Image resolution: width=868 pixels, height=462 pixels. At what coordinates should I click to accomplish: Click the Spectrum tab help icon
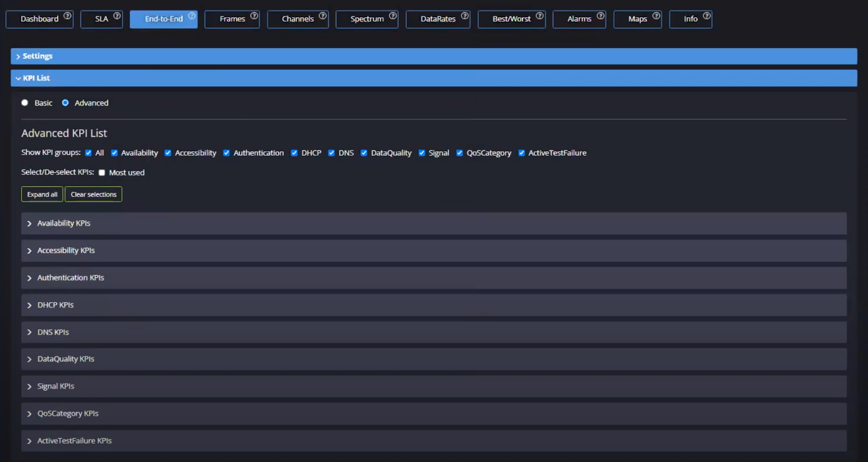tap(393, 16)
